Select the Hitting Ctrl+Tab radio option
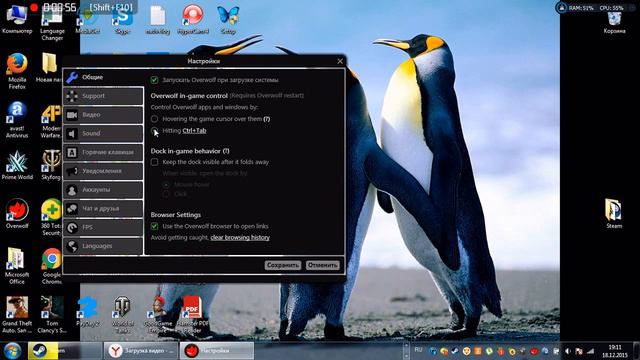The width and height of the screenshot is (640, 360). pyautogui.click(x=154, y=131)
